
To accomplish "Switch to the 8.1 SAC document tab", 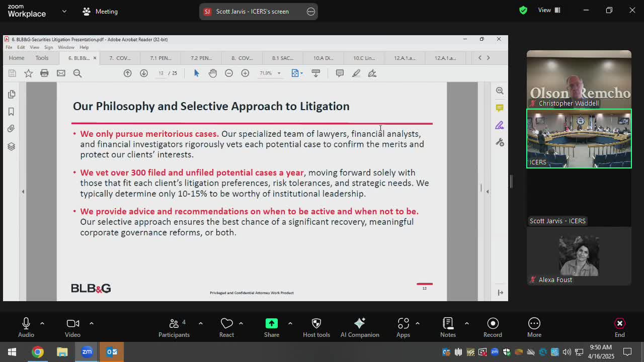I will pos(282,58).
